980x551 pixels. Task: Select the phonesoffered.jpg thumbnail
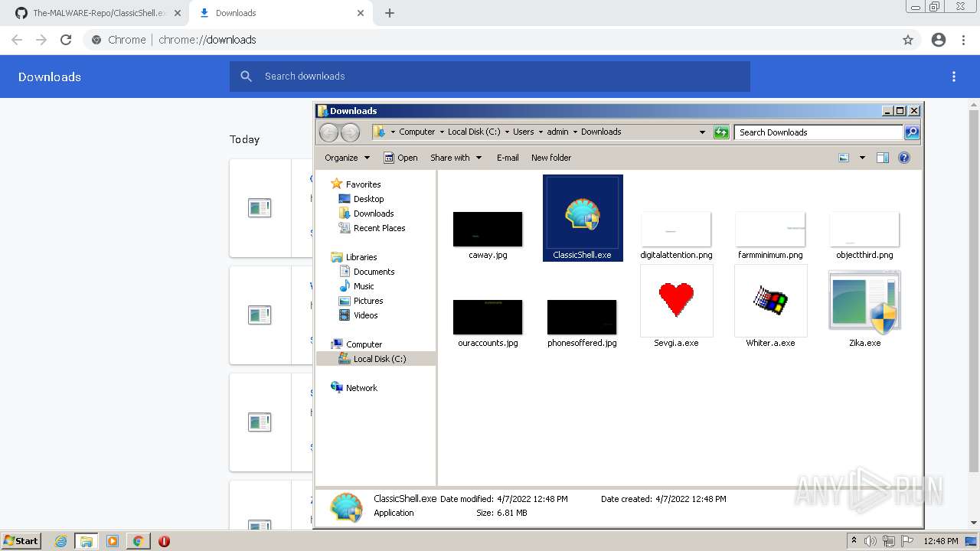point(582,317)
